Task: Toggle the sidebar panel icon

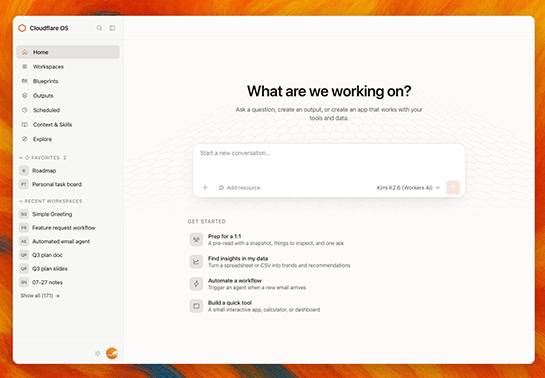Action: (112, 28)
